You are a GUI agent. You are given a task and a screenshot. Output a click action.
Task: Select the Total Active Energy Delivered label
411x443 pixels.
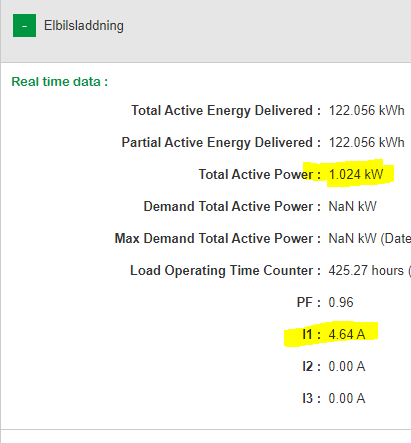coord(226,111)
